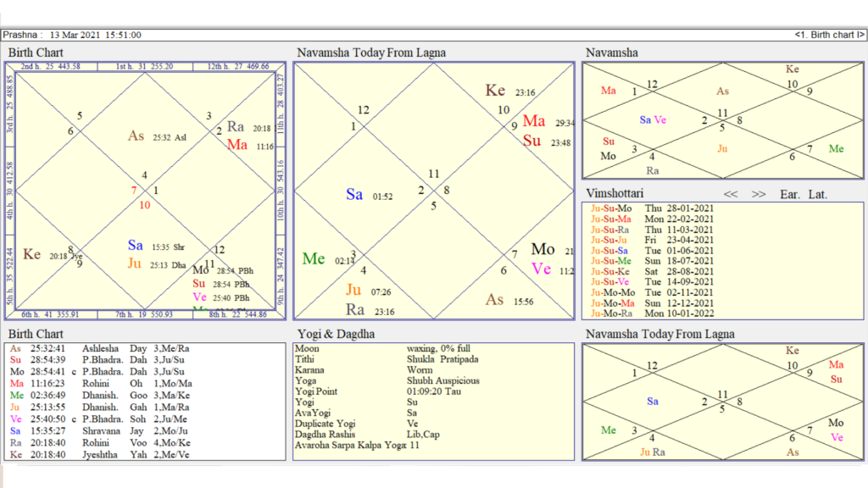Image resolution: width=868 pixels, height=488 pixels.
Task: Select the Ju-Mo-Ma dasha row
Action: [x=652, y=303]
